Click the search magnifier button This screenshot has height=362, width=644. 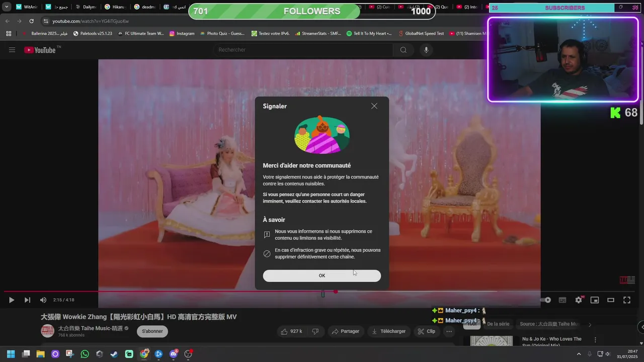point(403,50)
